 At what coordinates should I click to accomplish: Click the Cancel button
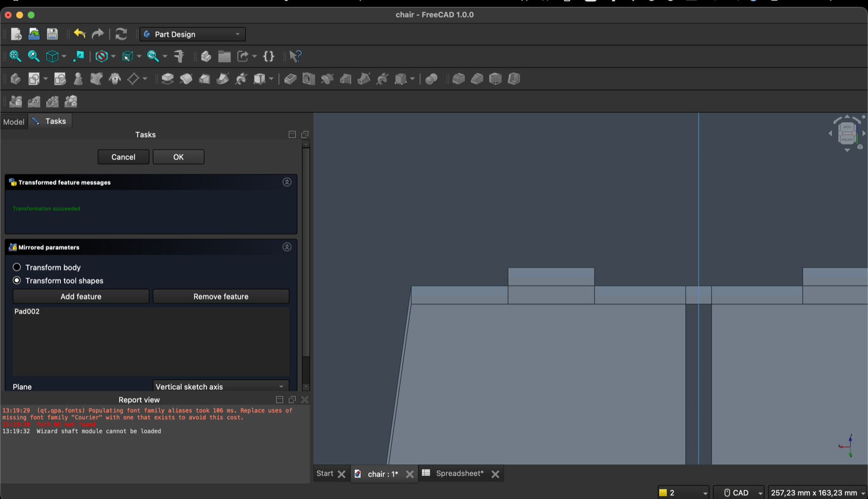click(x=123, y=157)
